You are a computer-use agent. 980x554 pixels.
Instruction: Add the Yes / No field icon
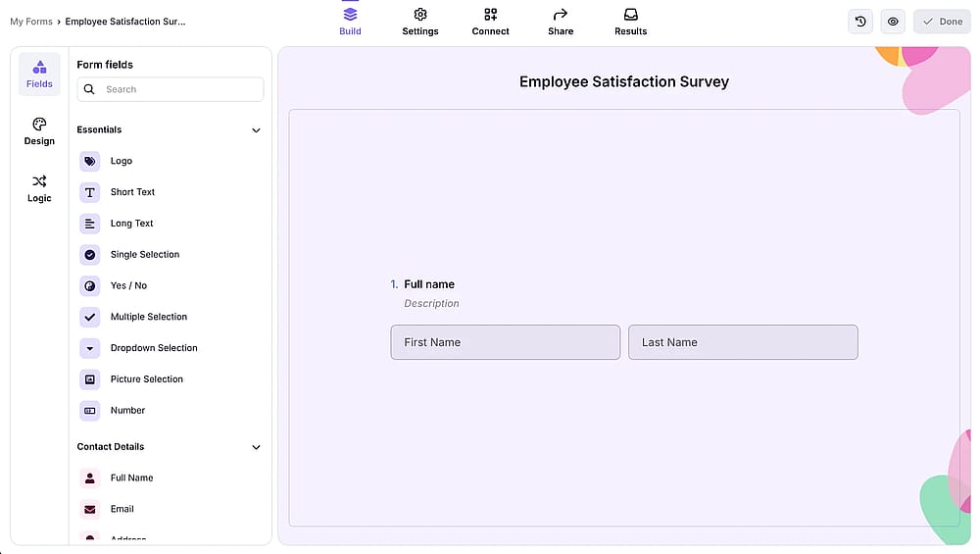[x=90, y=286]
